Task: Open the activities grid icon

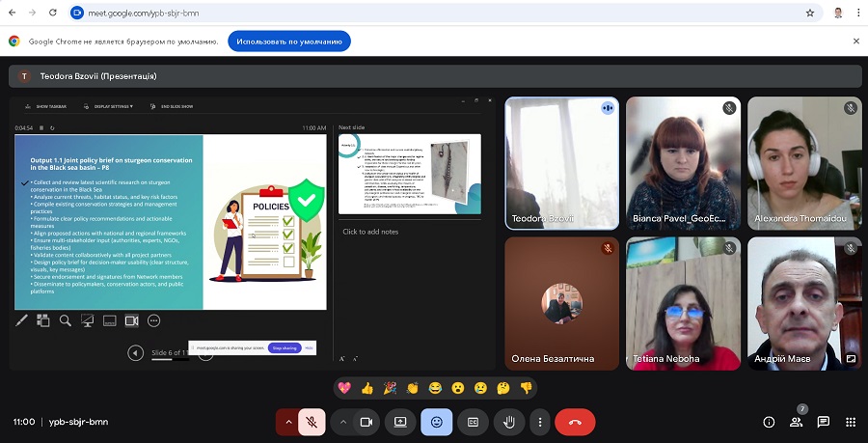Action: [850, 422]
